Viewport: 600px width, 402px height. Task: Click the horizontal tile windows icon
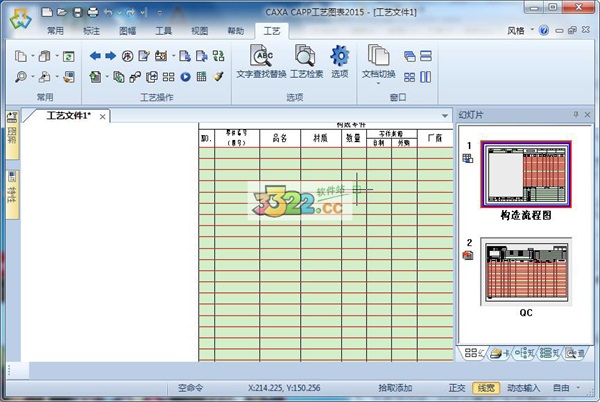pos(426,56)
